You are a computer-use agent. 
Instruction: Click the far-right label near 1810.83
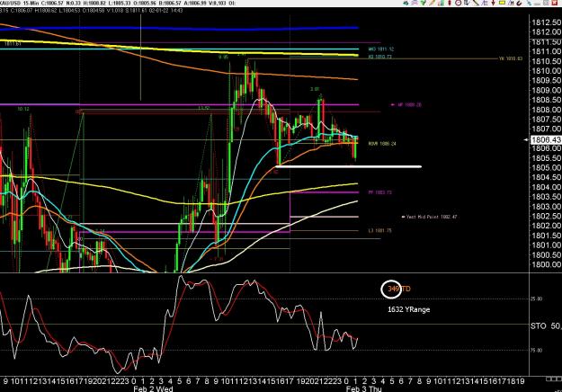tap(511, 58)
